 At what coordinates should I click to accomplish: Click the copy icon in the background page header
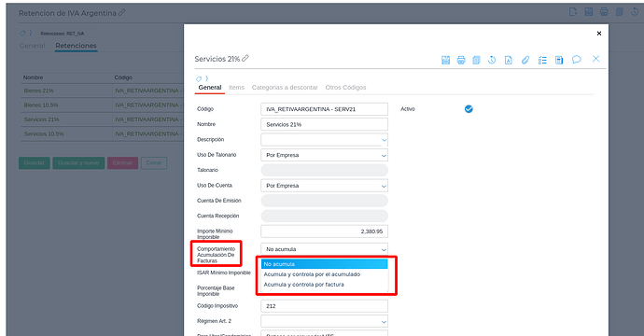[620, 12]
